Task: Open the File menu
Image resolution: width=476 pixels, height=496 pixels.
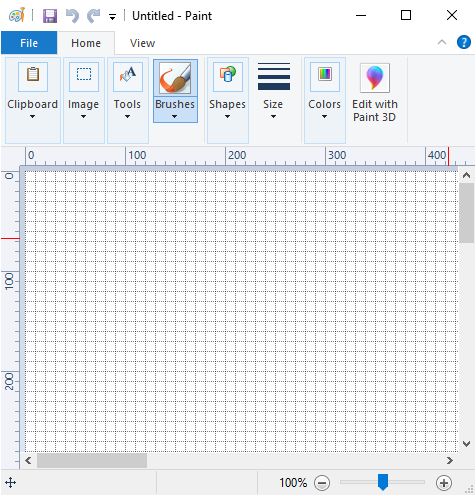Action: (29, 43)
